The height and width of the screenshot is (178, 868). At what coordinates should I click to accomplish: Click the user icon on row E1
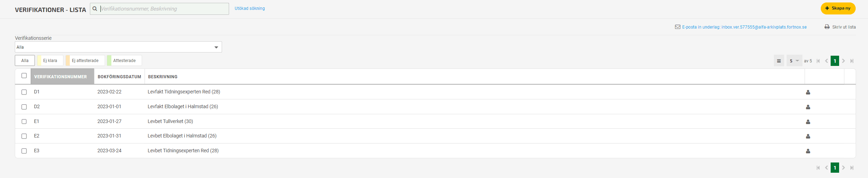pyautogui.click(x=808, y=122)
